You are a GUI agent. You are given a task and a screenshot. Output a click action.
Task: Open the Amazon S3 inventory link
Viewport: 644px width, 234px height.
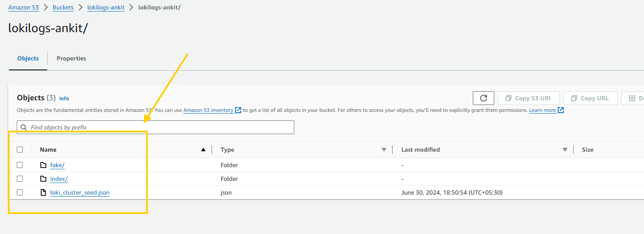click(209, 110)
